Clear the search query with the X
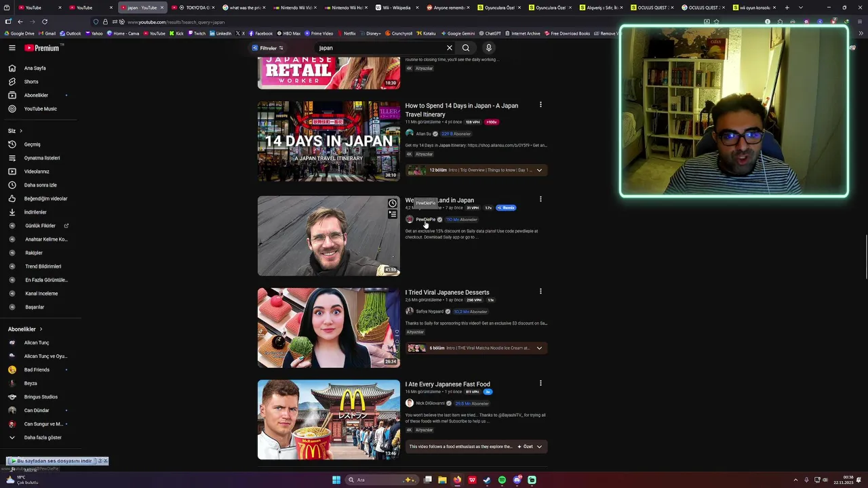Screen dimensions: 868x488 click(449, 48)
